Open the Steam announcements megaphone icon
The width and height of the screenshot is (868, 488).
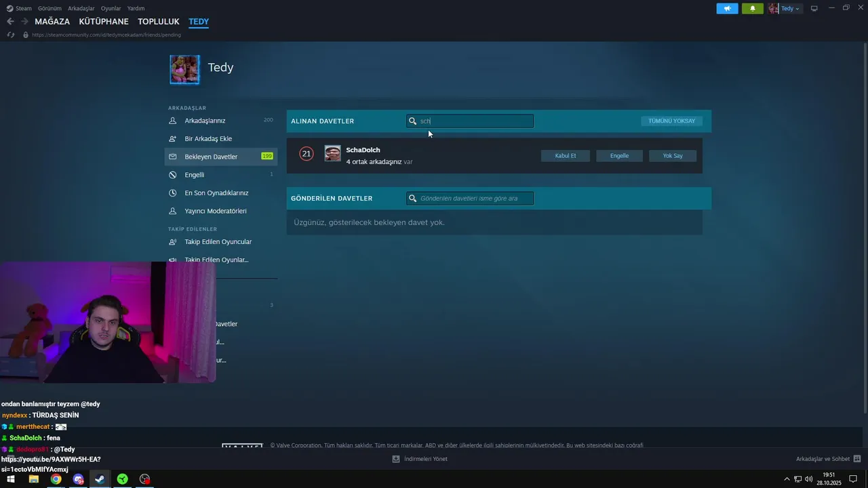tap(727, 9)
